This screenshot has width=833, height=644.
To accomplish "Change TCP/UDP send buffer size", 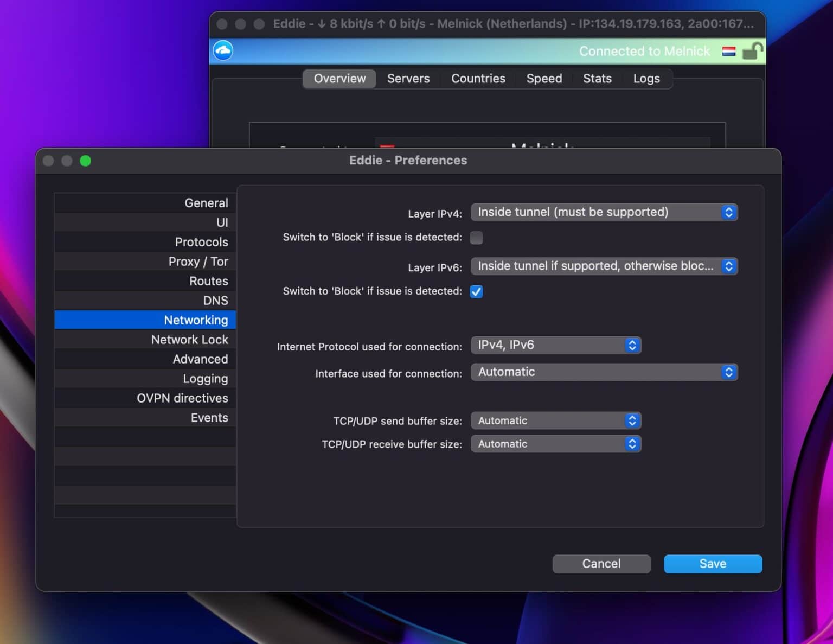I will click(556, 420).
